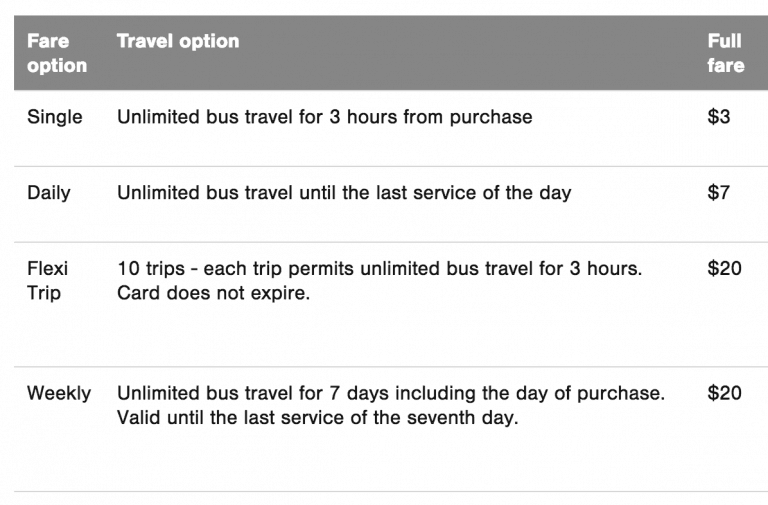Click the $3 full fare price
768x505 pixels.
718,117
